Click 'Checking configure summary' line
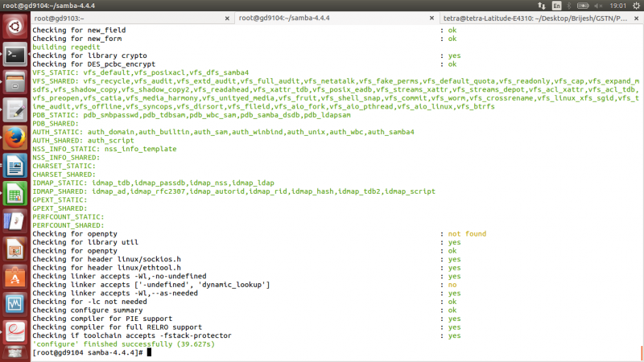 (88, 311)
